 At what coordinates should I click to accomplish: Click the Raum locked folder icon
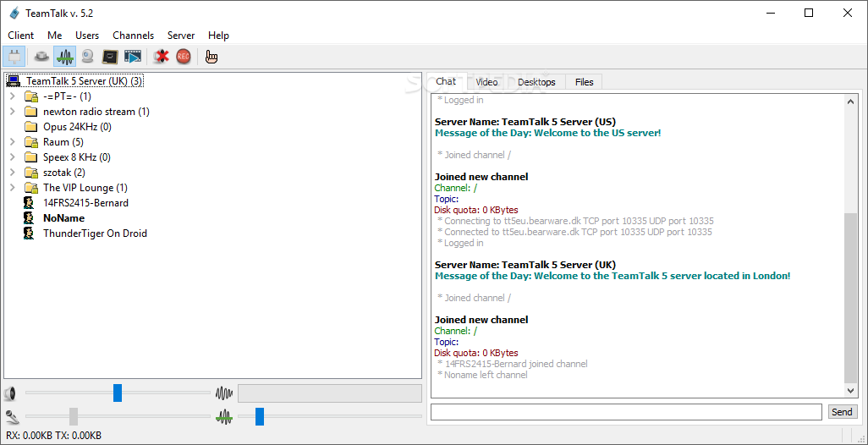pyautogui.click(x=31, y=142)
